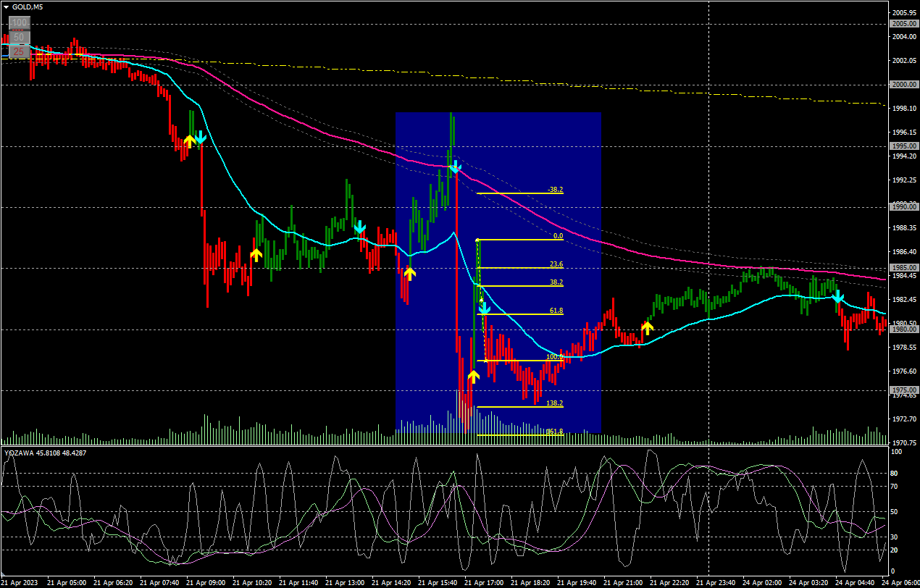The height and width of the screenshot is (588, 920).
Task: Select the cyan down arrow near 24 Apr 04:40
Action: (837, 297)
